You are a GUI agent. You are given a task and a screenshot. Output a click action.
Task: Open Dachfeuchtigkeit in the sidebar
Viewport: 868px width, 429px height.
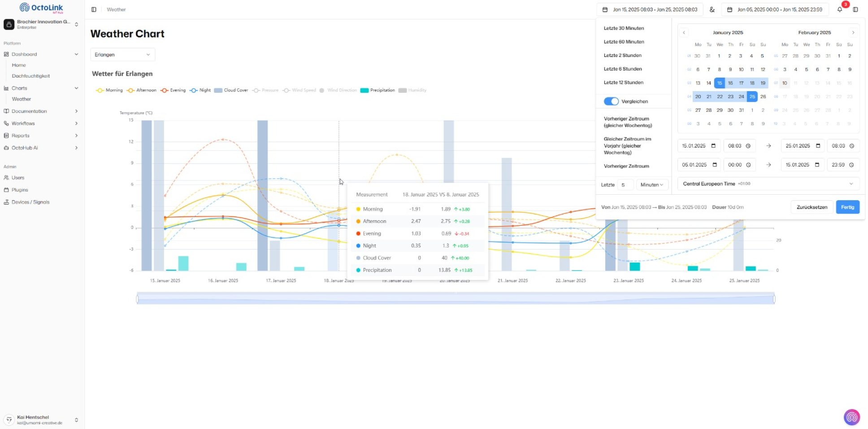[31, 76]
